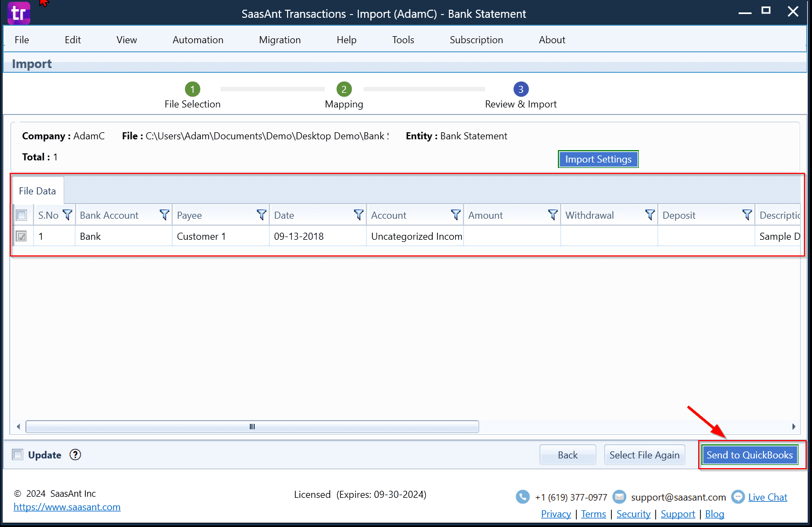Open the https://www.saasant.com link
812x527 pixels.
[x=67, y=507]
